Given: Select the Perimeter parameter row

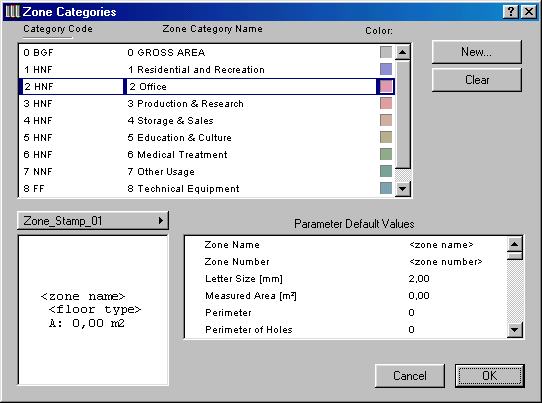Looking at the screenshot, I should coord(346,312).
